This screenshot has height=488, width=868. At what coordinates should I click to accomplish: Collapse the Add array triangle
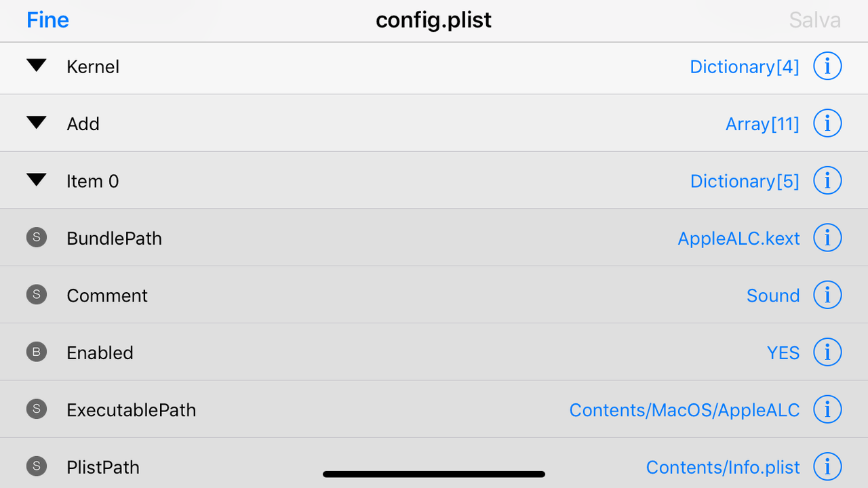click(x=37, y=123)
